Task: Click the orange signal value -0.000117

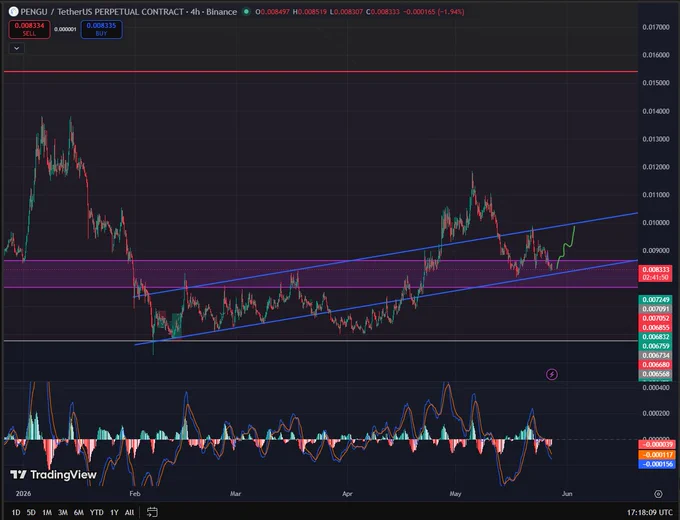Action: click(x=657, y=455)
